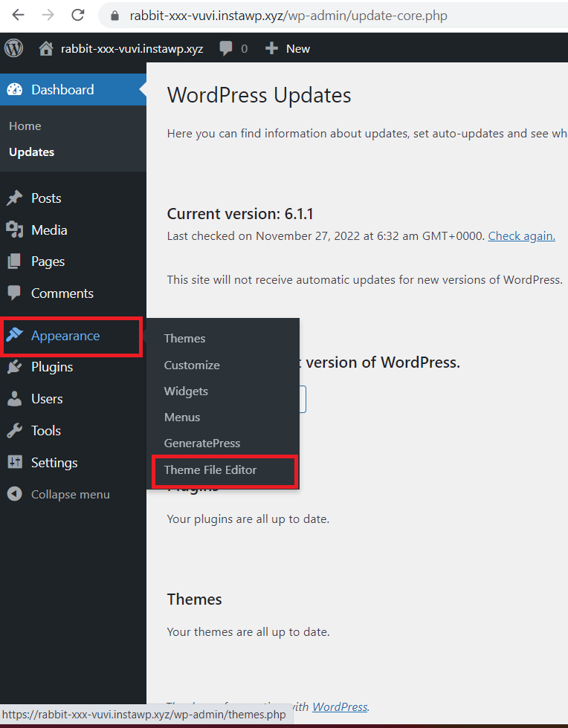Click the address bar URL
Screen dimensions: 568x728
(x=288, y=16)
